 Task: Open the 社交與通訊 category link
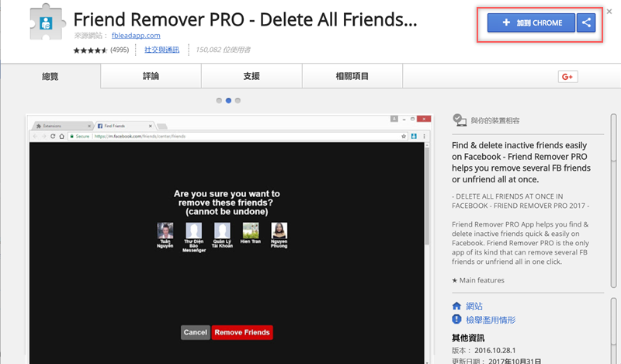pos(161,50)
